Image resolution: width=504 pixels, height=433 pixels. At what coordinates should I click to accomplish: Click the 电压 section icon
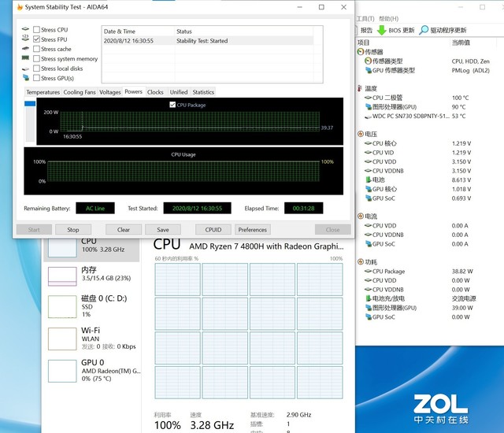pyautogui.click(x=361, y=134)
